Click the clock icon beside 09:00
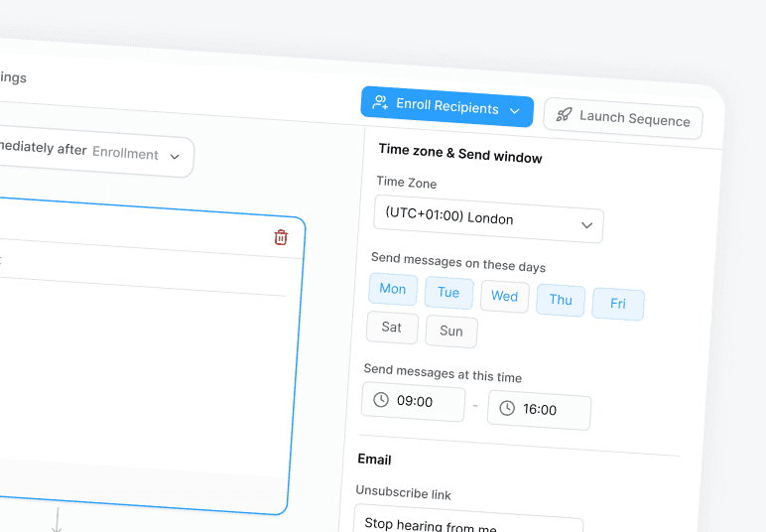766x532 pixels. (x=381, y=399)
